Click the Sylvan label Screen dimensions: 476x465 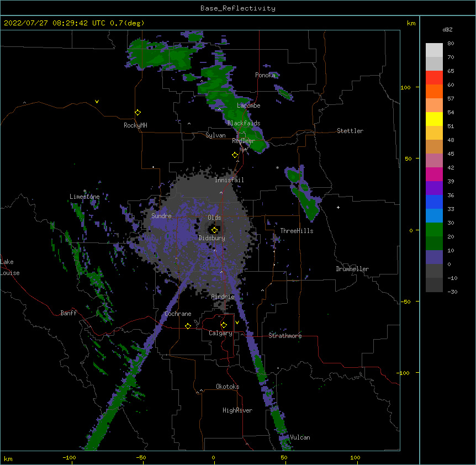click(x=215, y=135)
